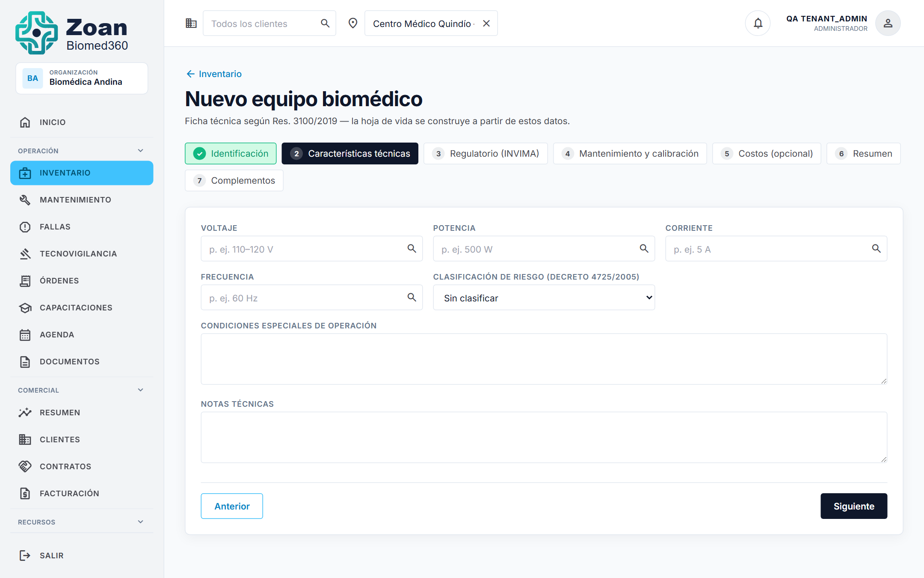Open the user profile avatar
Image resolution: width=924 pixels, height=578 pixels.
pyautogui.click(x=888, y=23)
